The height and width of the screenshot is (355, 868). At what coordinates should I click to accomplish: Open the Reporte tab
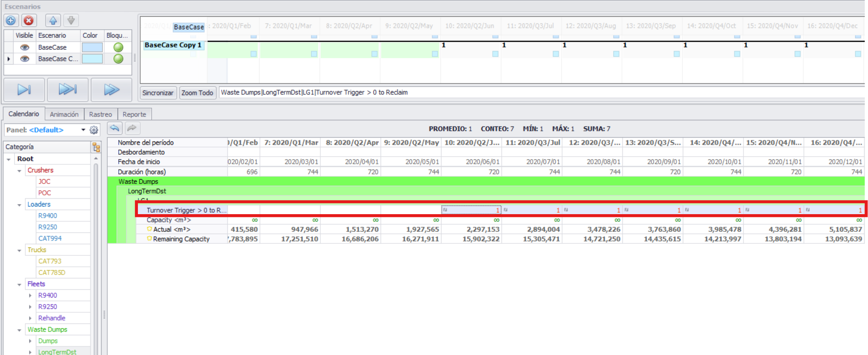tap(134, 115)
